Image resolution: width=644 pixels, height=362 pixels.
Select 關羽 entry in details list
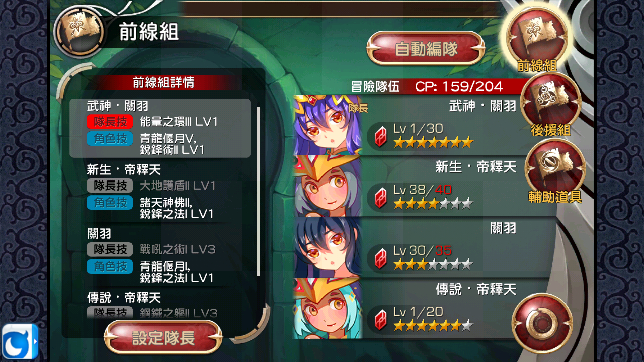coord(160,256)
